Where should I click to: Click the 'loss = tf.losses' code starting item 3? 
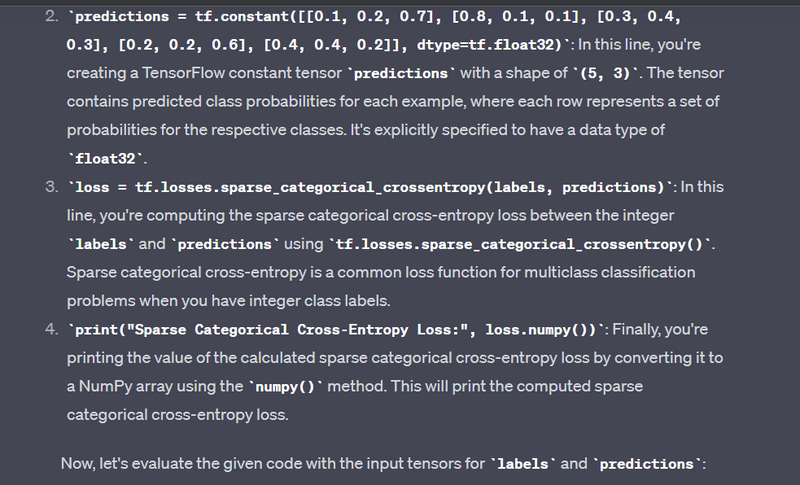pyautogui.click(x=145, y=187)
